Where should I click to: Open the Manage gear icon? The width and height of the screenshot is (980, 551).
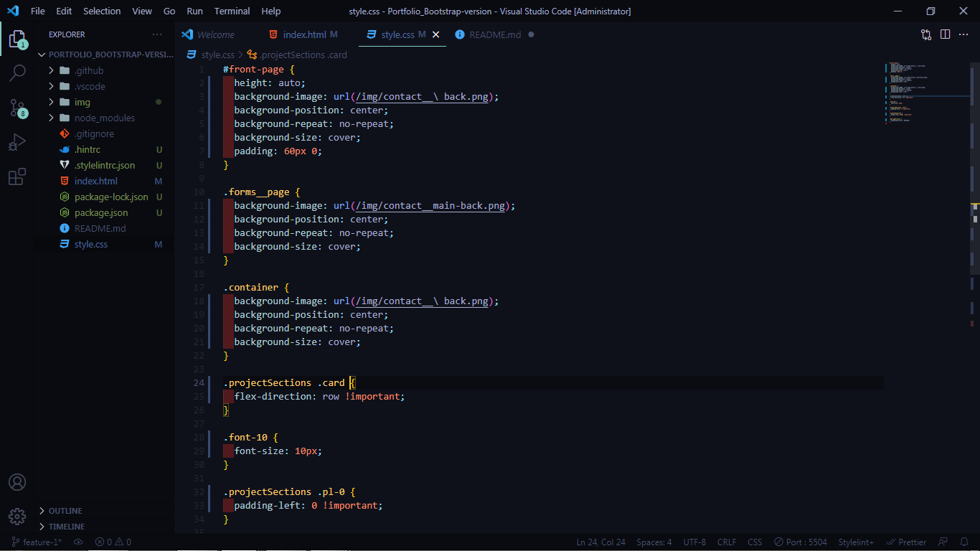pos(17,516)
